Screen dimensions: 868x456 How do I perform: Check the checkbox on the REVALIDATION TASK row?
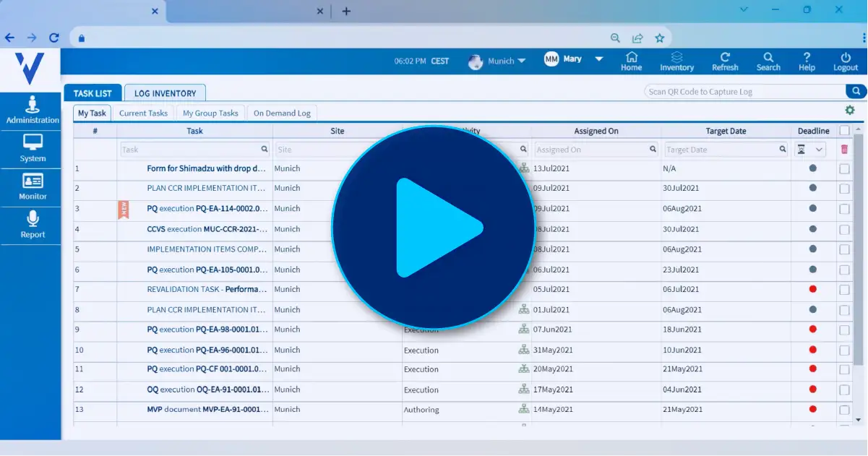843,289
